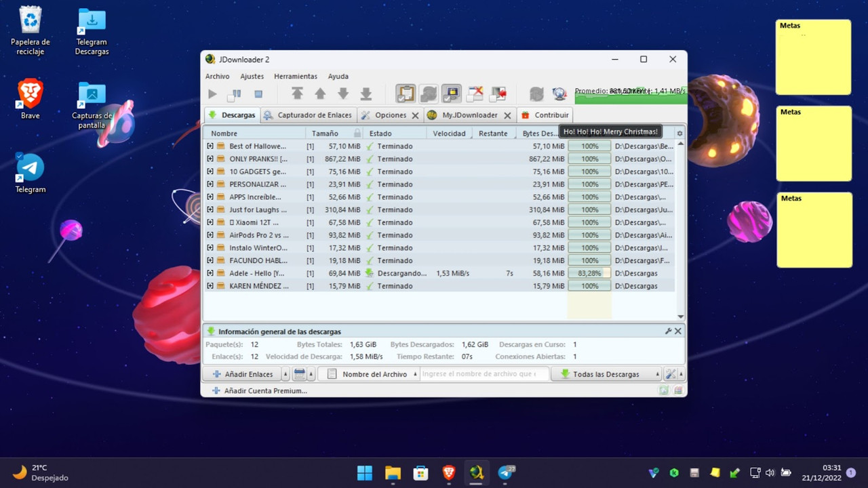The width and height of the screenshot is (868, 488).
Task: Toggle clipboard monitoring icon
Action: click(x=406, y=94)
